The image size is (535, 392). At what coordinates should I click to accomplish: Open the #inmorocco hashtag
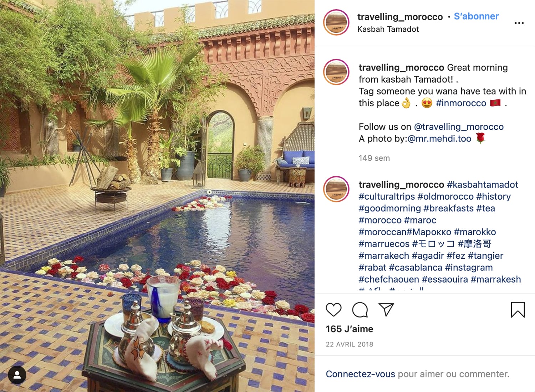(x=461, y=103)
